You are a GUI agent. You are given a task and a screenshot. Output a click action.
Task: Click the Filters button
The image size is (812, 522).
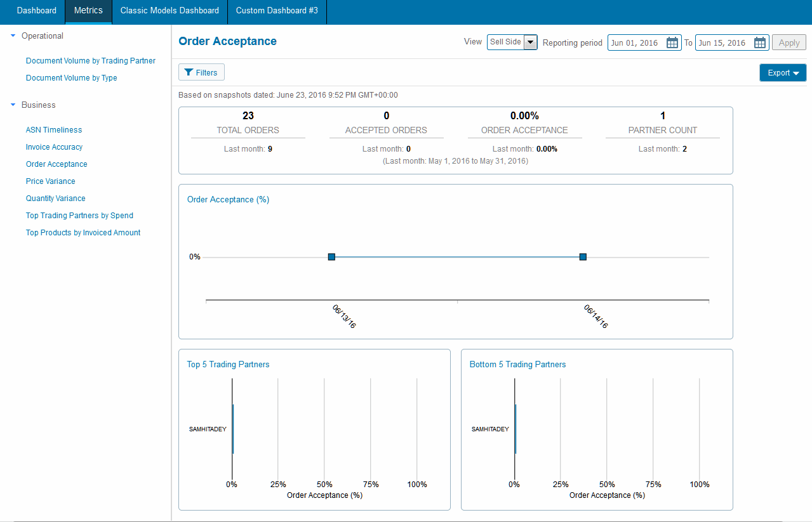[201, 73]
